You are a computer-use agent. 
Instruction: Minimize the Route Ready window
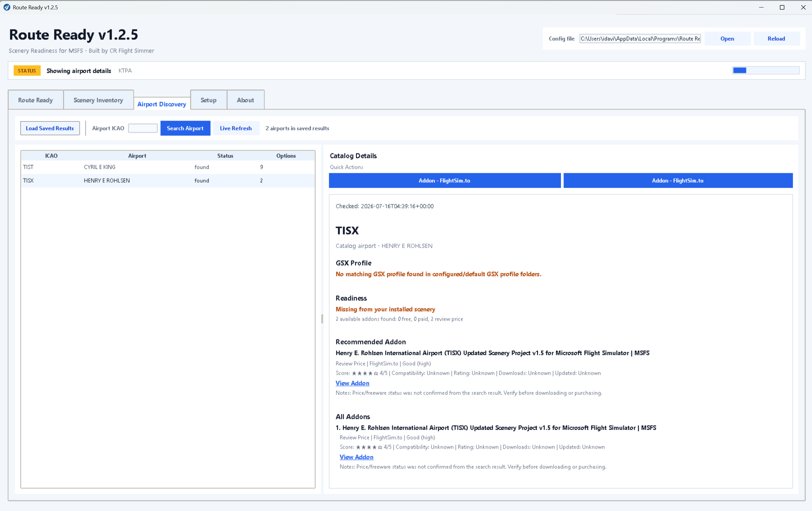pyautogui.click(x=761, y=7)
